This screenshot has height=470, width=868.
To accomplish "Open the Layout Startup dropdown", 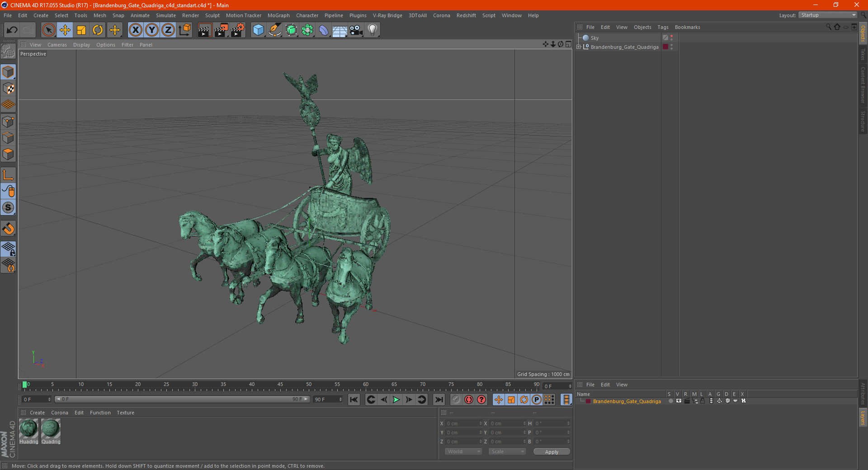I will (828, 15).
